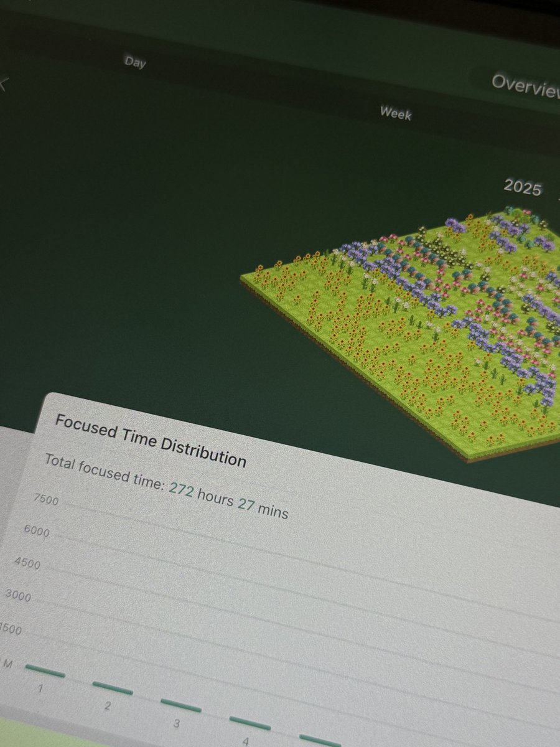The image size is (560, 747).
Task: Click the 4500 y-axis label
Action: (27, 564)
